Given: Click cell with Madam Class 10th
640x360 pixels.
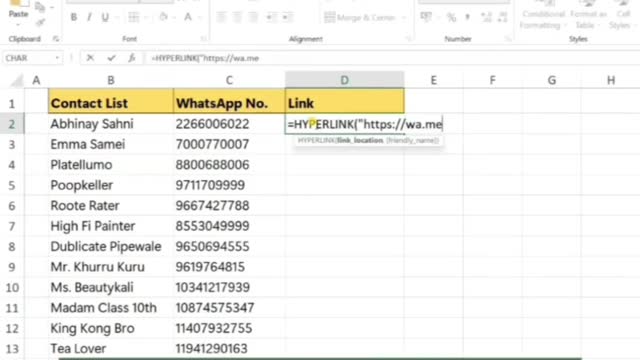Looking at the screenshot, I should click(111, 308).
